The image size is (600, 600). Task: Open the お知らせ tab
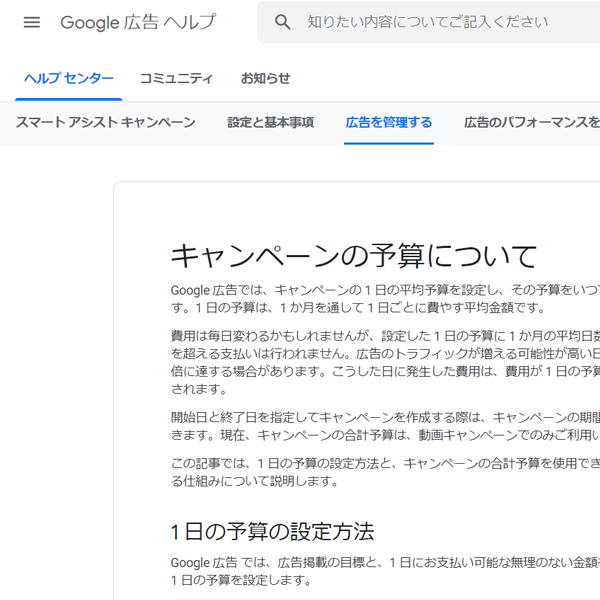pos(265,78)
